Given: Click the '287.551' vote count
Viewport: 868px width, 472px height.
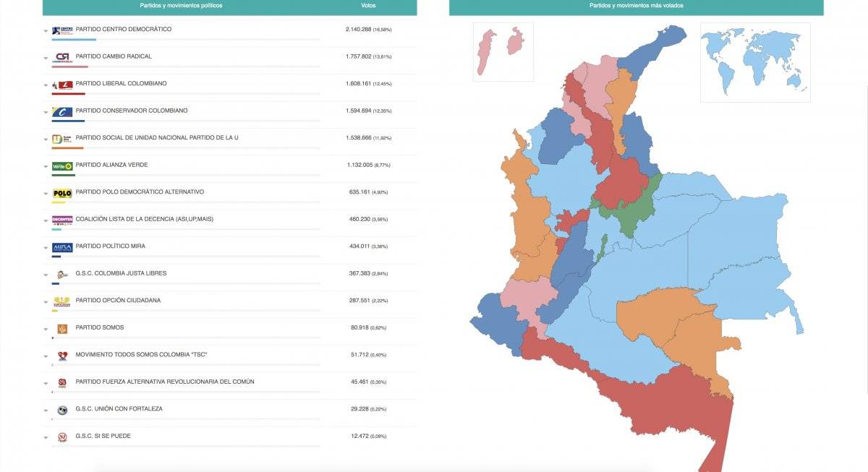Looking at the screenshot, I should (361, 300).
